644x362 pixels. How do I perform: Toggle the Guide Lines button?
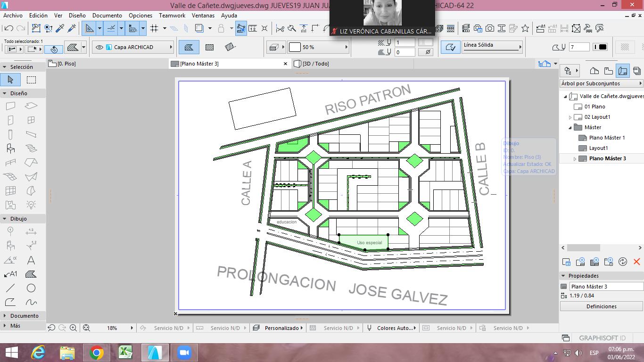coord(90,28)
